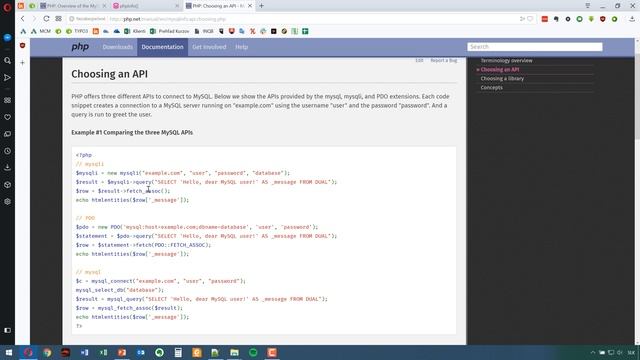Open the Calculator from the taskbar
The width and height of the screenshot is (640, 360).
178,353
